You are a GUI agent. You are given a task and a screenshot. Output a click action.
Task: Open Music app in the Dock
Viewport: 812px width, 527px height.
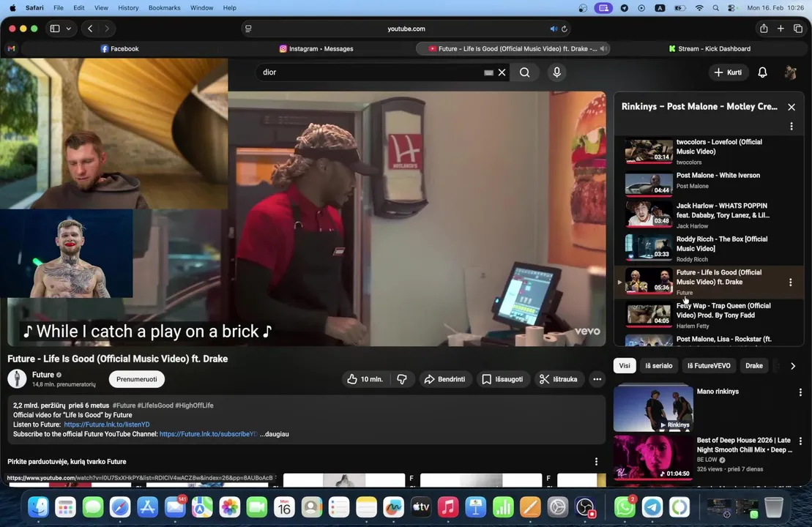click(448, 507)
